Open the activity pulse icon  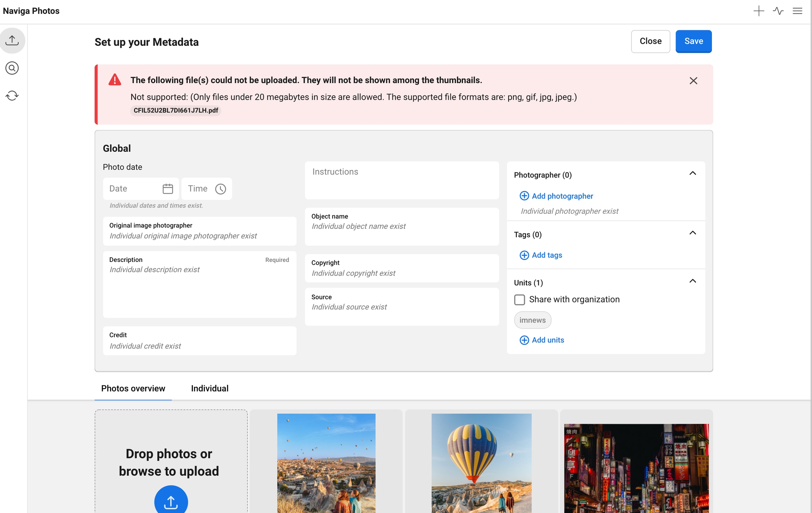point(778,11)
